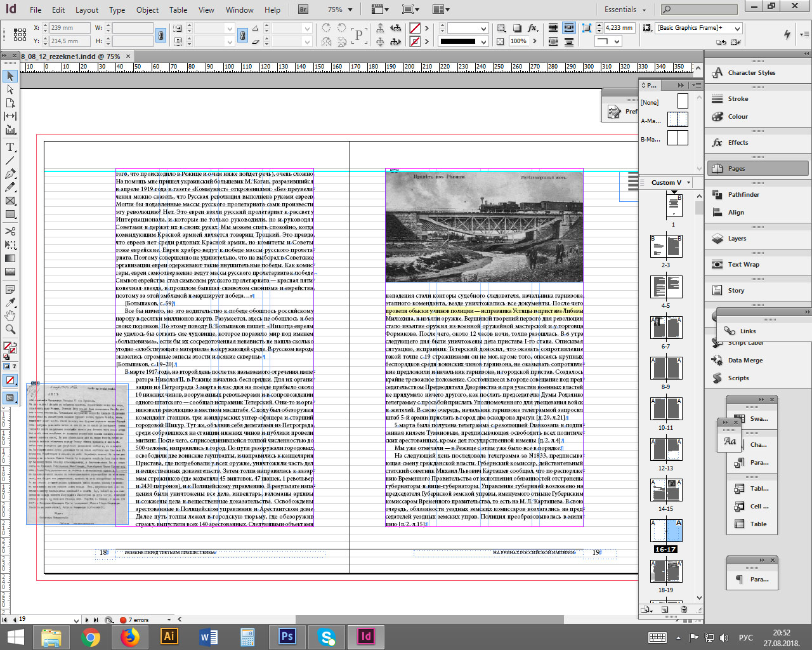Viewport: 812px width, 650px height.
Task: Open the Object menu
Action: 147,10
